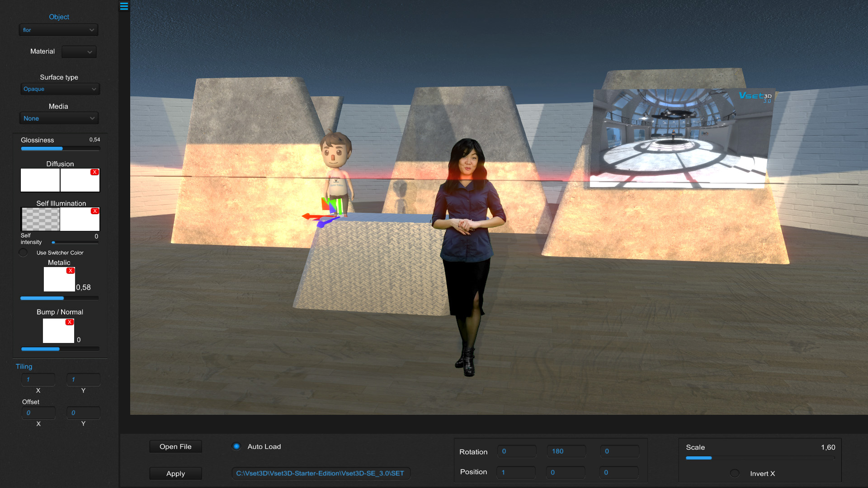Click the Glossiness value 0,54

point(94,140)
